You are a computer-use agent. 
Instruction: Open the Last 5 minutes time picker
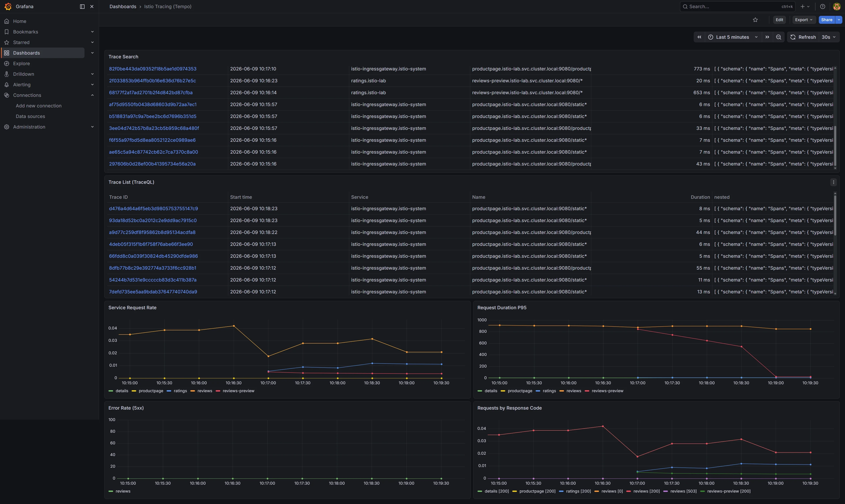pos(734,37)
